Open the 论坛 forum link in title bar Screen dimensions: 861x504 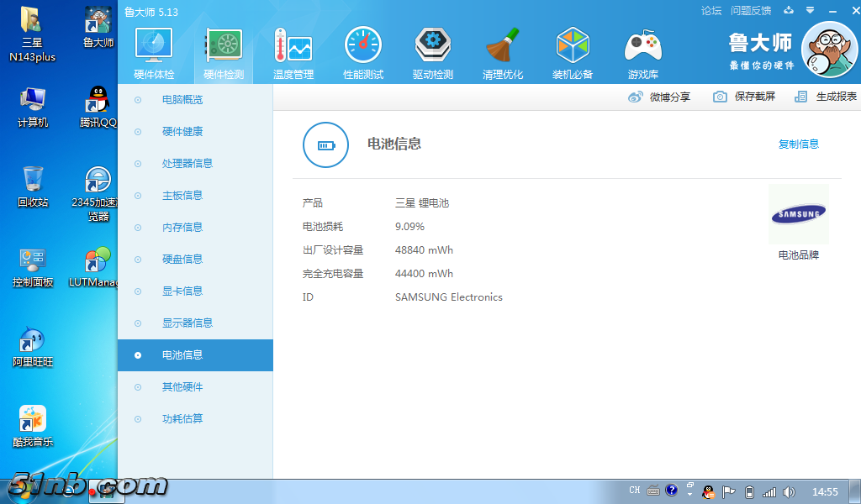click(711, 11)
